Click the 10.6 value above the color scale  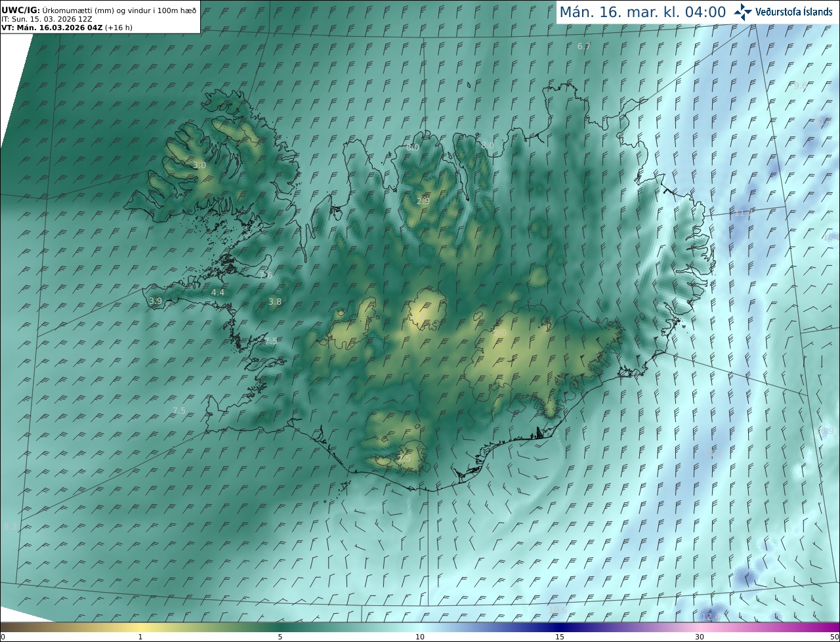click(558, 610)
